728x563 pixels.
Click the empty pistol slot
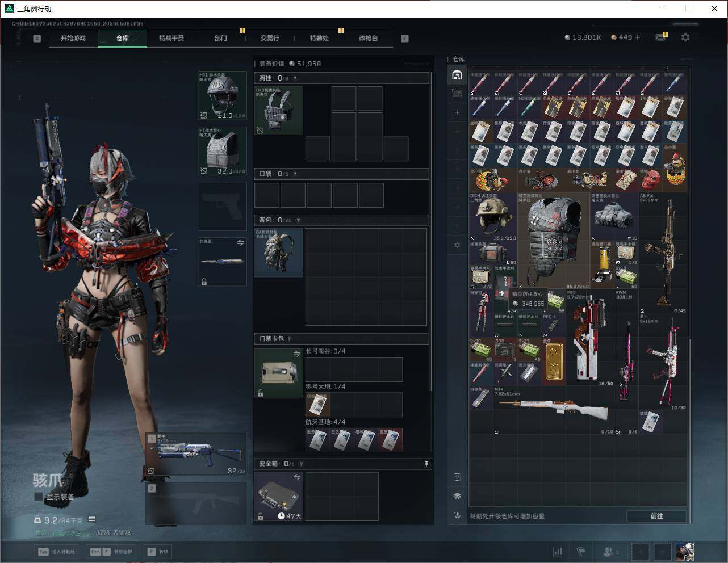[x=223, y=207]
